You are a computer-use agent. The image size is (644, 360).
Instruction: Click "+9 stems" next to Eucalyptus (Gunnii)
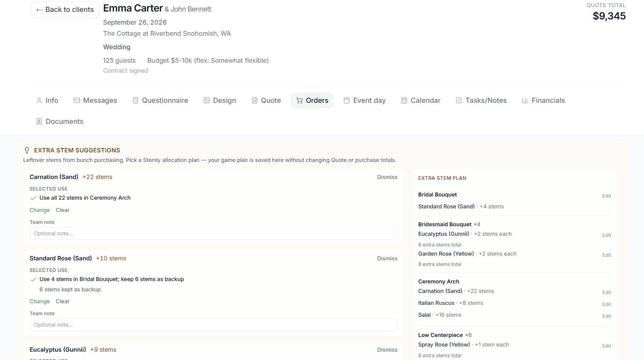(103, 350)
